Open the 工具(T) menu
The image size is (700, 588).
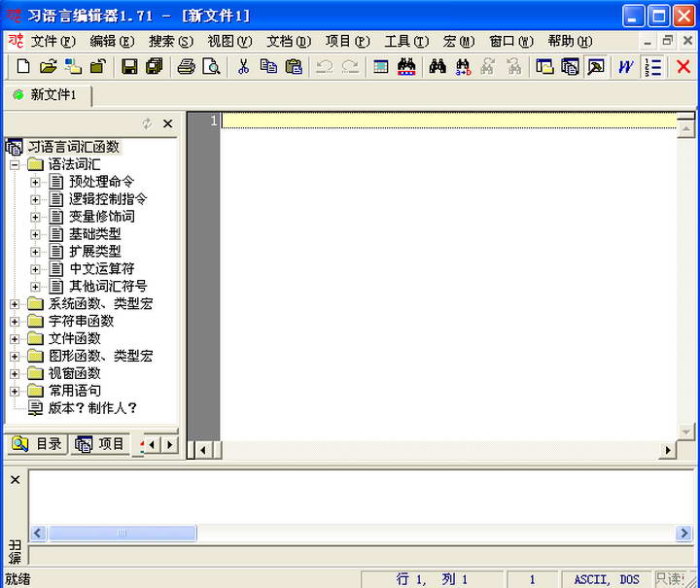click(x=406, y=42)
